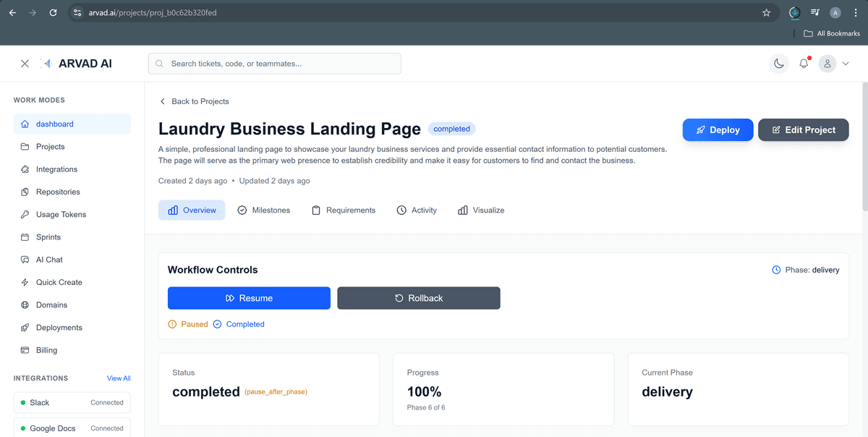Image resolution: width=868 pixels, height=437 pixels.
Task: Toggle dark mode with the moon icon
Action: pos(778,64)
